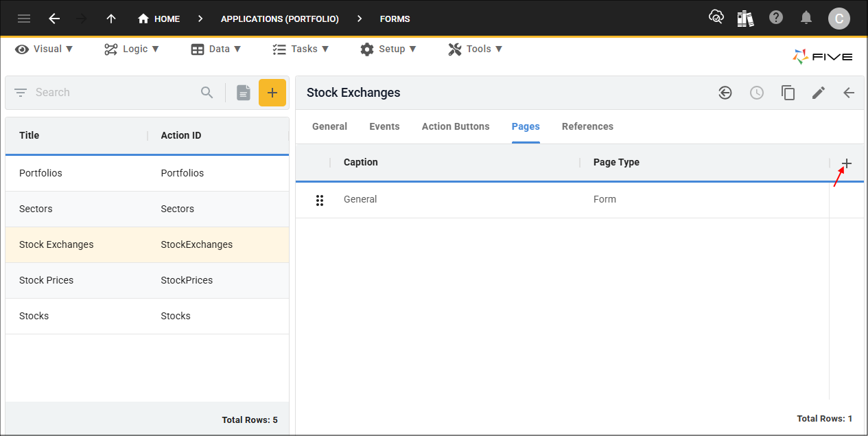Open the help question mark icon

(776, 17)
